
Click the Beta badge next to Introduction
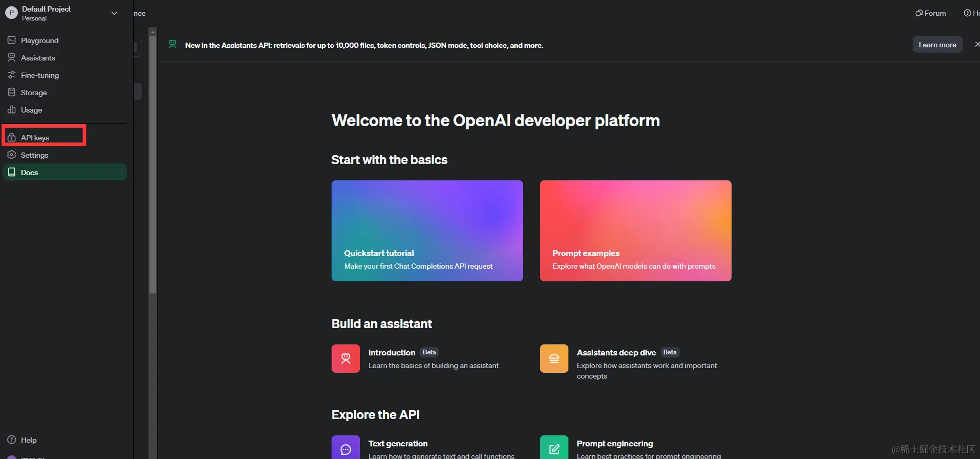click(429, 352)
